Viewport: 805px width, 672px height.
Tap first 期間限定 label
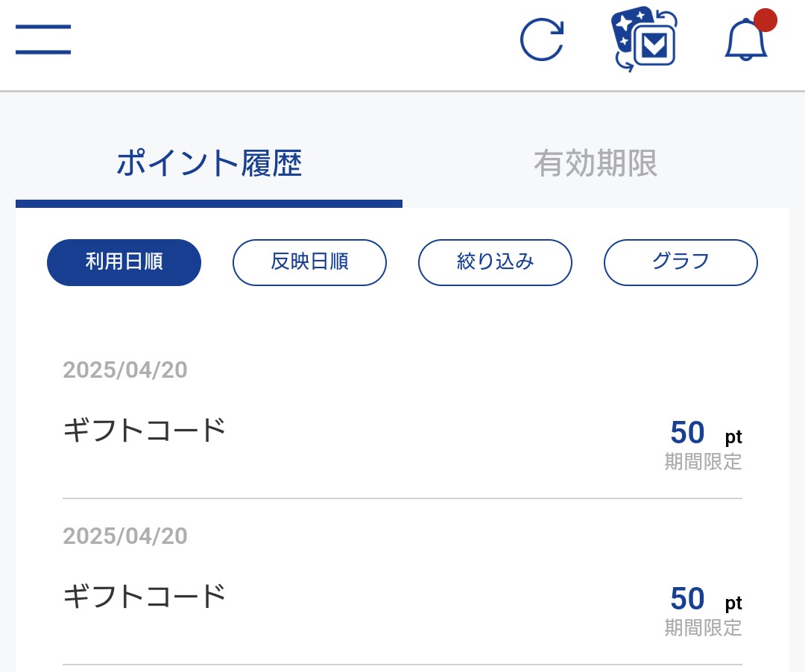703,462
